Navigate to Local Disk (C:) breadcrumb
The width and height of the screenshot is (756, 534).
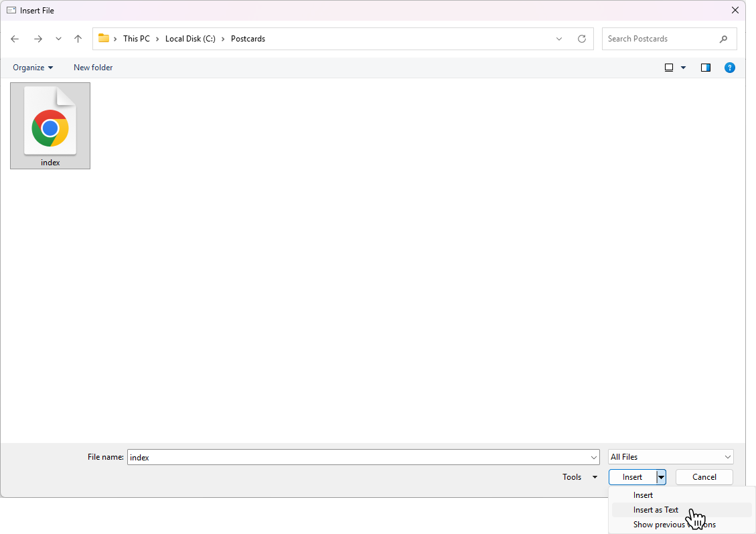coord(190,39)
